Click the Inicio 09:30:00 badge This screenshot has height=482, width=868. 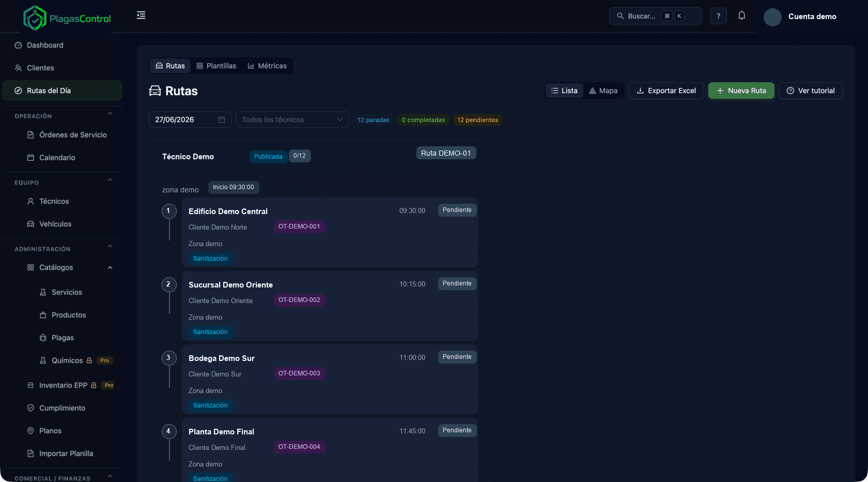point(234,187)
